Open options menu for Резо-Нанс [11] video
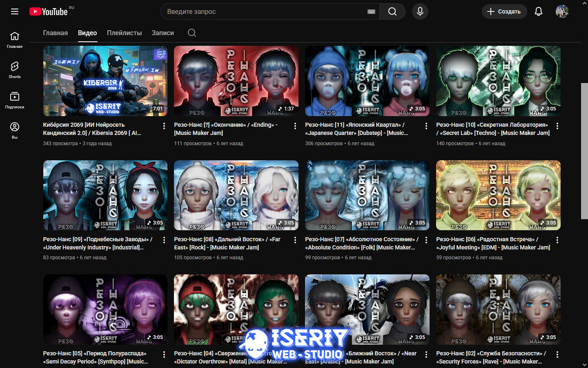588x368 pixels. tap(426, 126)
